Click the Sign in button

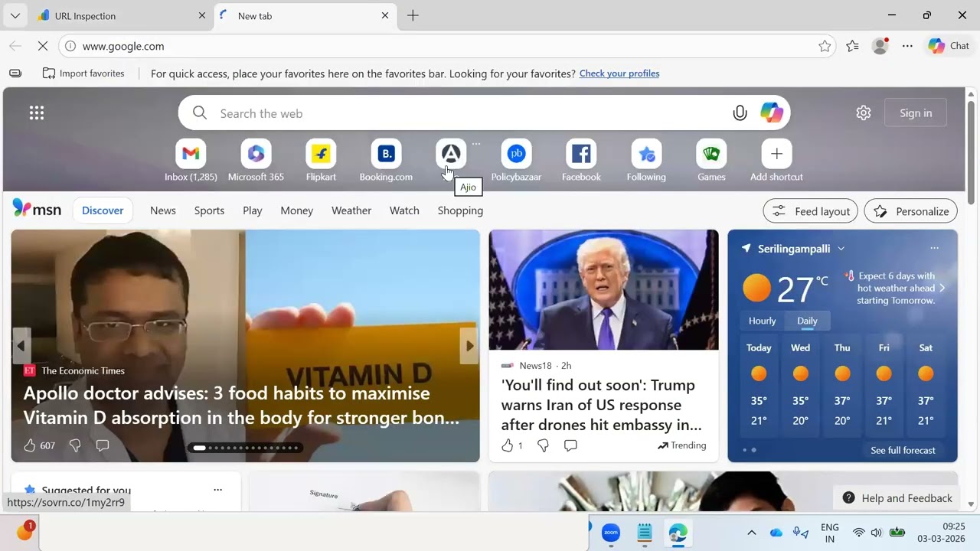[916, 113]
